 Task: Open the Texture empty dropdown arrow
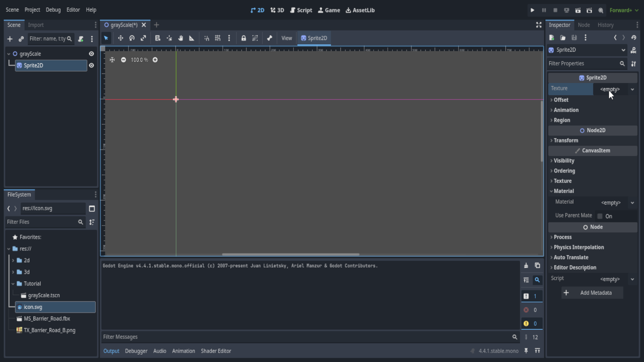click(x=632, y=89)
